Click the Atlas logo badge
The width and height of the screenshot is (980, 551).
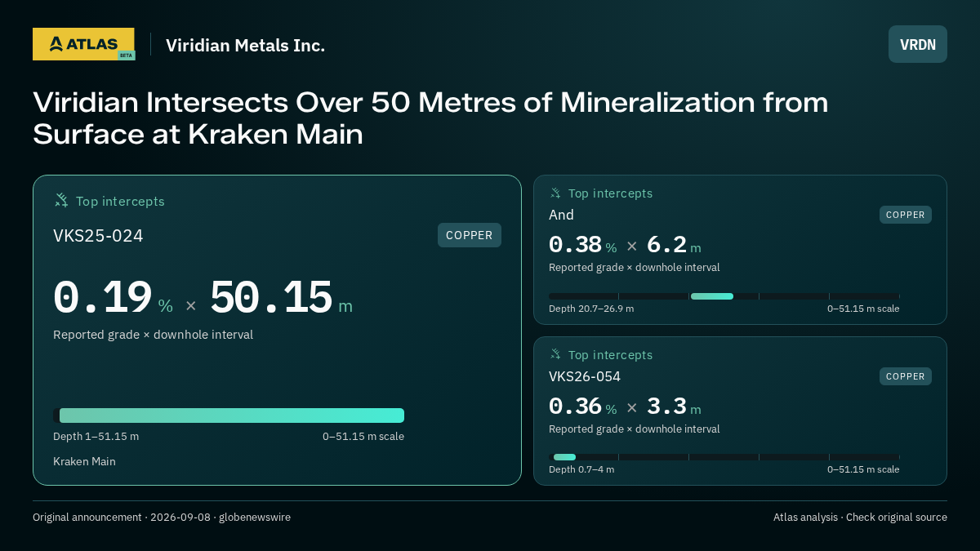point(83,44)
